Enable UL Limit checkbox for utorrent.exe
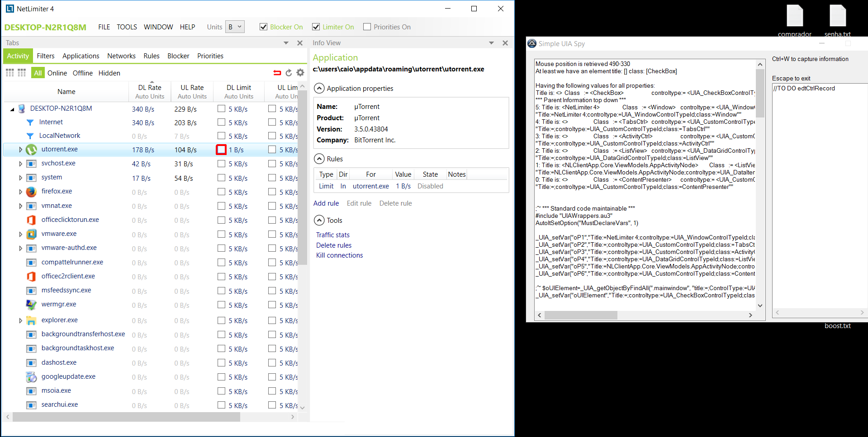This screenshot has height=437, width=868. tap(272, 150)
